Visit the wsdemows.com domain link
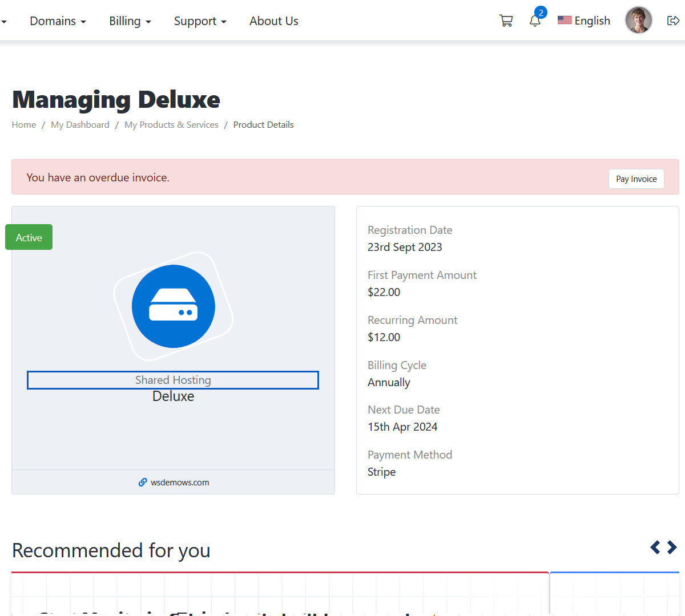685x616 pixels. tap(180, 483)
